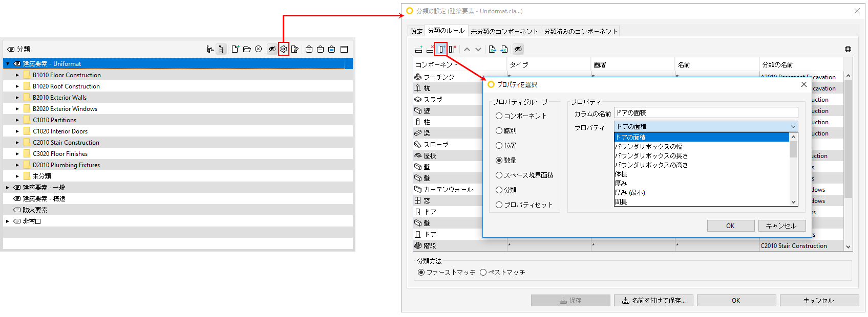The width and height of the screenshot is (868, 317).
Task: Click the window panel layout icon
Action: point(344,49)
